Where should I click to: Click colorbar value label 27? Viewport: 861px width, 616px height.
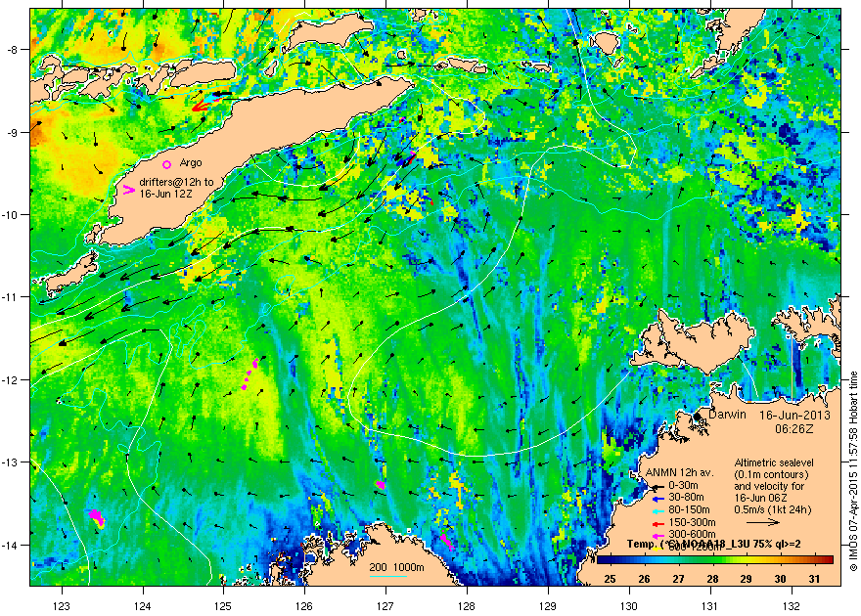coord(678,579)
